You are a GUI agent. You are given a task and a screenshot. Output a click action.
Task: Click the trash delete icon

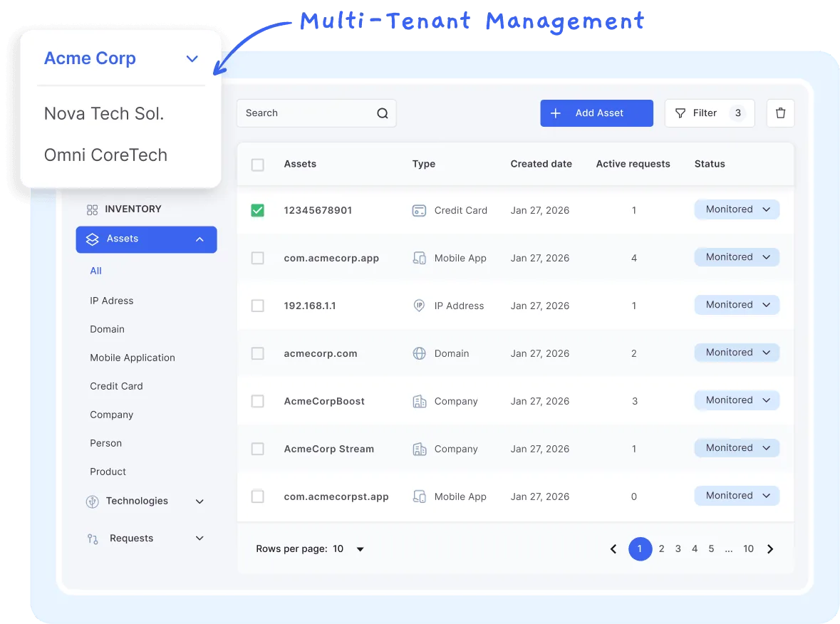(780, 113)
